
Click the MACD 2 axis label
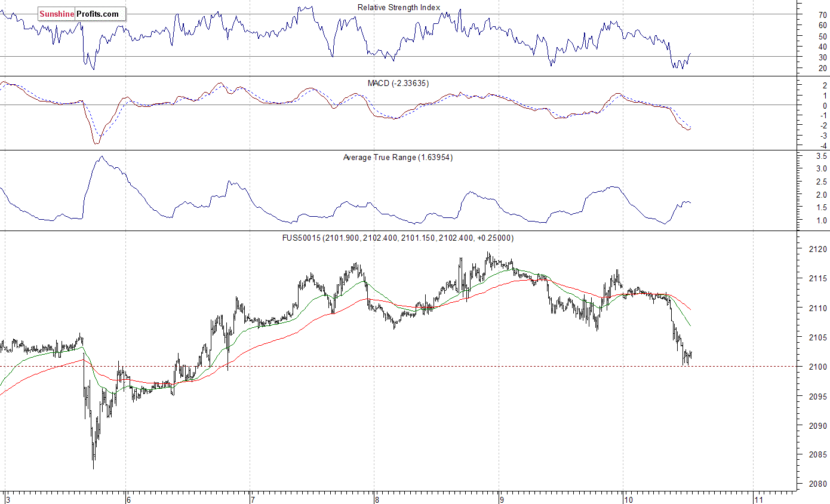pos(825,86)
